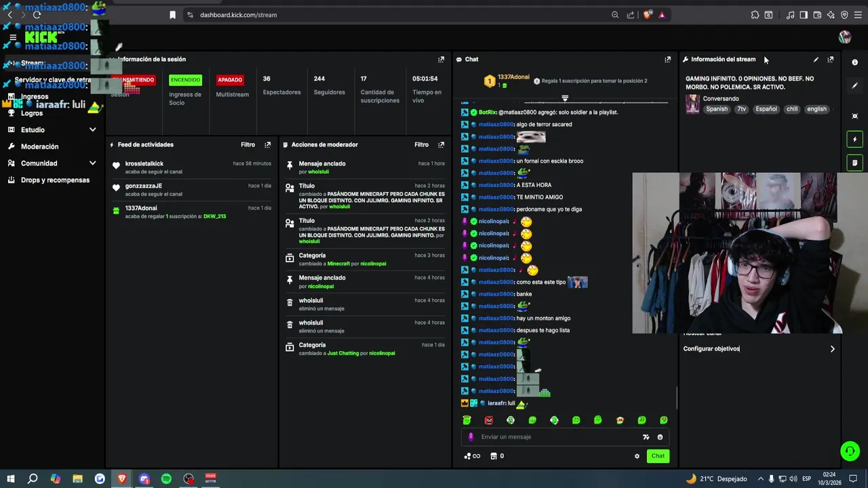The height and width of the screenshot is (488, 868).
Task: Open Logros in the sidebar
Action: click(x=31, y=114)
